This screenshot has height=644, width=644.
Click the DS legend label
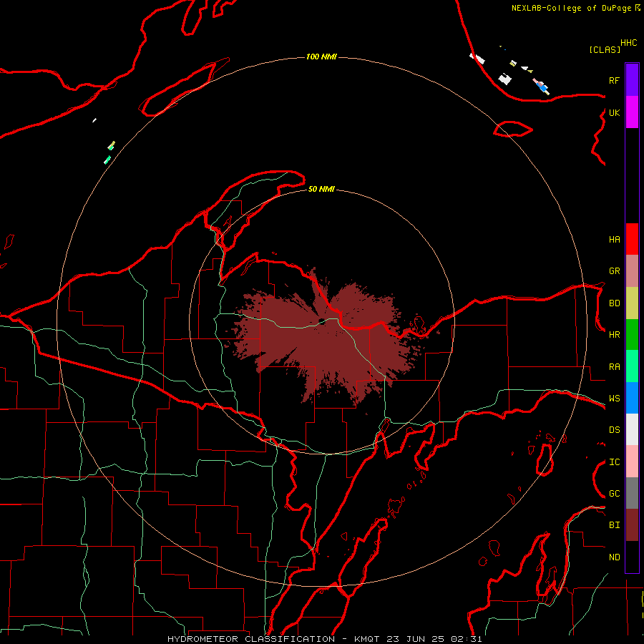(x=614, y=429)
